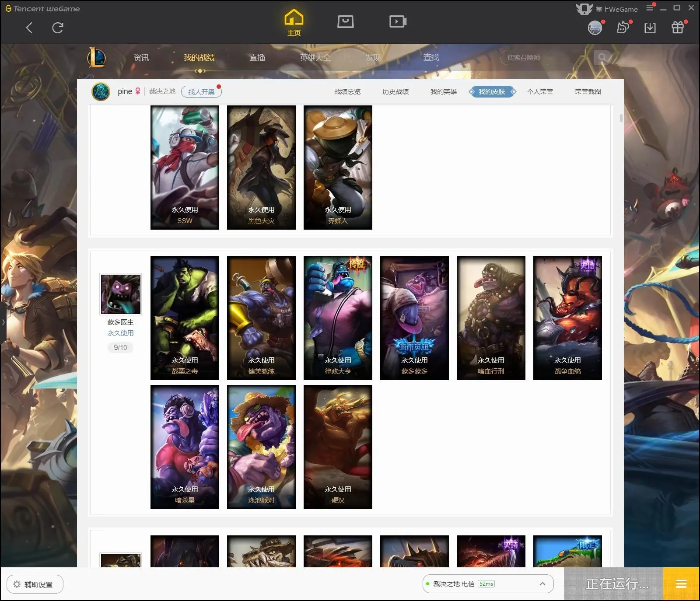Focus the 搜索召唤师 search field
The height and width of the screenshot is (601, 700).
[x=547, y=57]
